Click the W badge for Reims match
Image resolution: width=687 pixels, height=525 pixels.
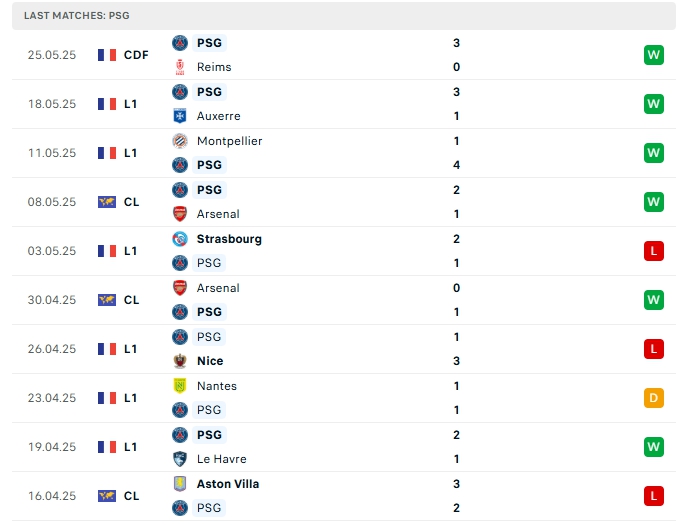654,55
